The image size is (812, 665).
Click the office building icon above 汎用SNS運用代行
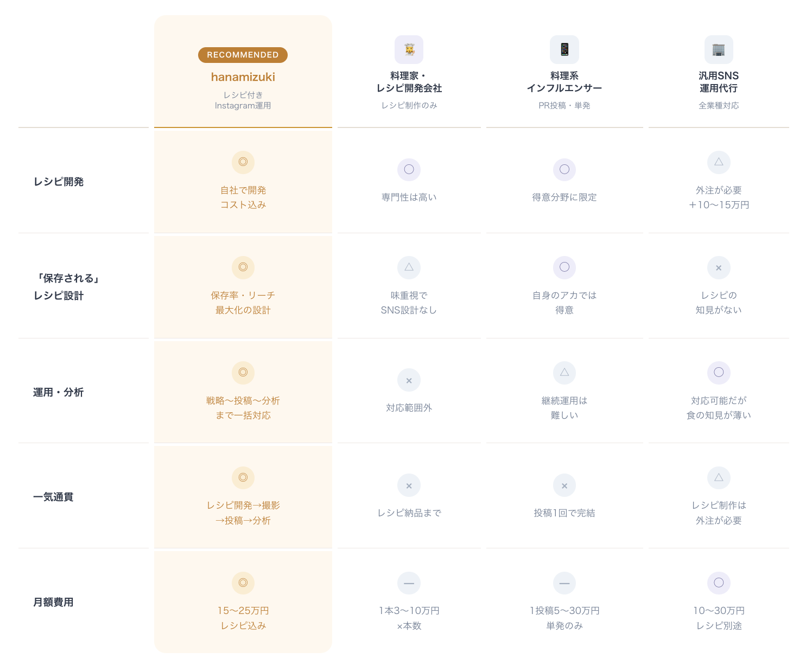[x=719, y=50]
